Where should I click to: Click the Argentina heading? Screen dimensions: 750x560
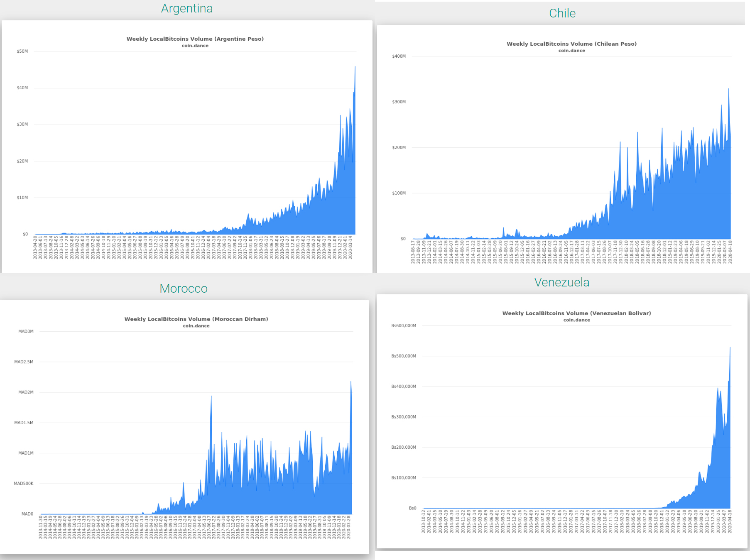click(x=187, y=8)
